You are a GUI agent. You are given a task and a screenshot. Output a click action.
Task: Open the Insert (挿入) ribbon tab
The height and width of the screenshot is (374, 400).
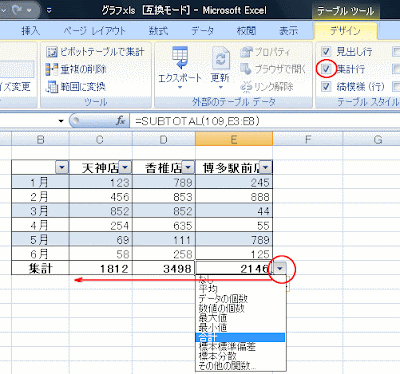31,31
